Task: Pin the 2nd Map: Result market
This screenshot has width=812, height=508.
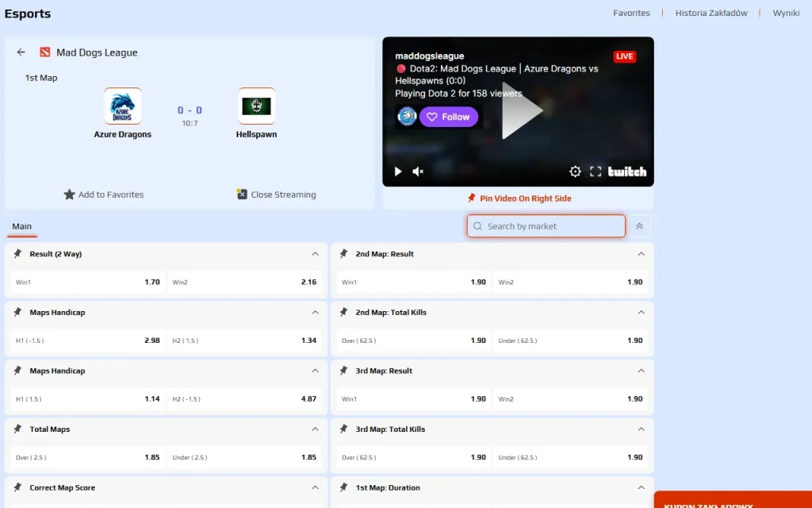Action: (343, 253)
